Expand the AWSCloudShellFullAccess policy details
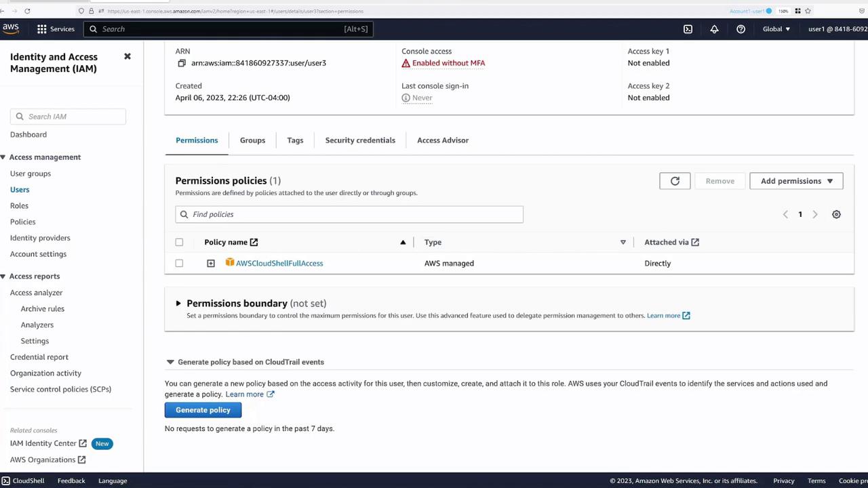The width and height of the screenshot is (868, 488). point(211,263)
